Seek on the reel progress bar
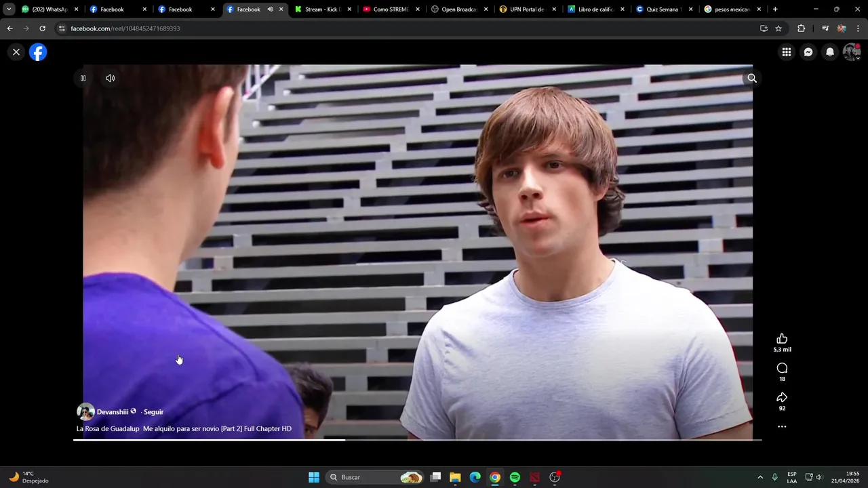Image resolution: width=868 pixels, height=488 pixels. click(x=417, y=440)
